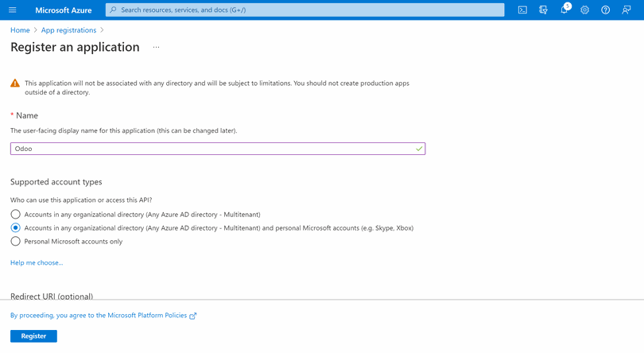Open the Directories and subscriptions filter icon
Viewport: 644px width, 353px height.
(543, 10)
